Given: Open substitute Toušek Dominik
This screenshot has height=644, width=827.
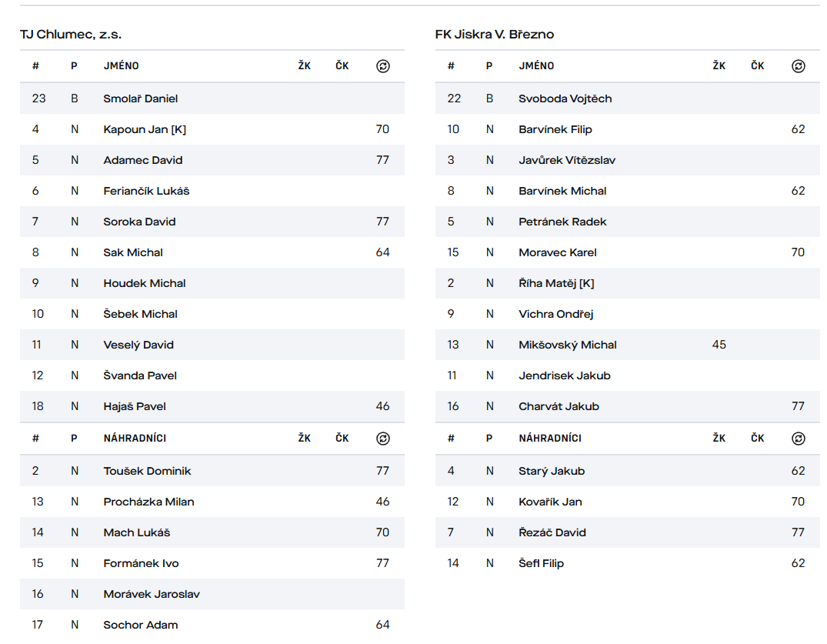Looking at the screenshot, I should (x=147, y=471).
